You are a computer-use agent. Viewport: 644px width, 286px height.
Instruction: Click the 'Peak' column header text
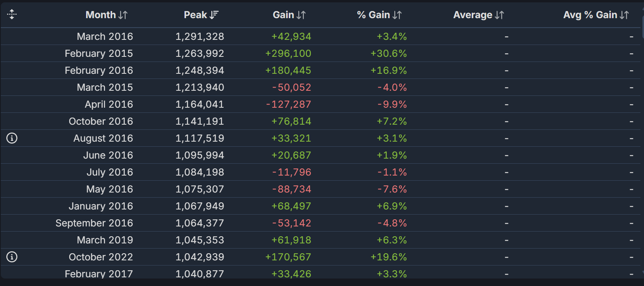coord(195,15)
